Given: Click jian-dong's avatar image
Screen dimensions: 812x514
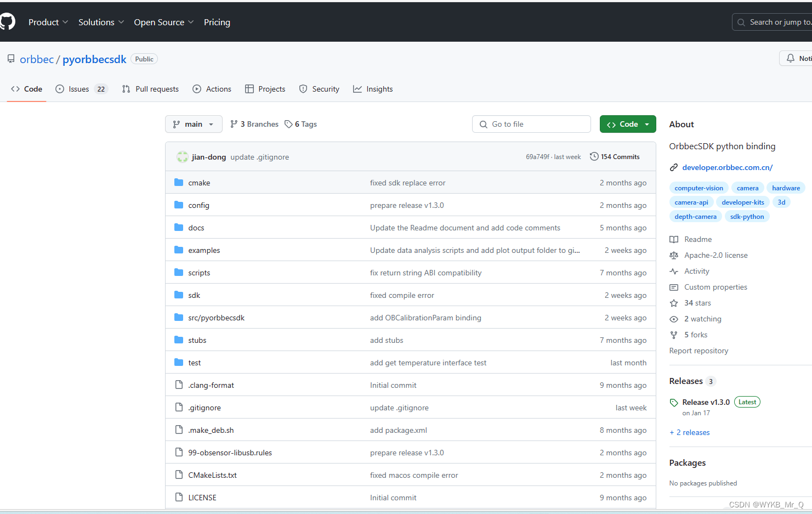Looking at the screenshot, I should click(183, 157).
